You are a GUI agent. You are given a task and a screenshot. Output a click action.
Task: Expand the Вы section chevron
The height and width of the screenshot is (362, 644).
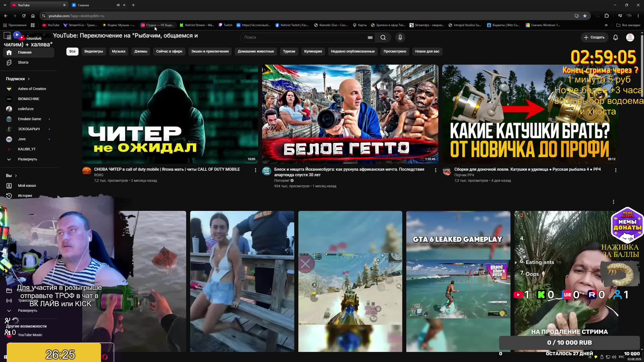tap(16, 175)
